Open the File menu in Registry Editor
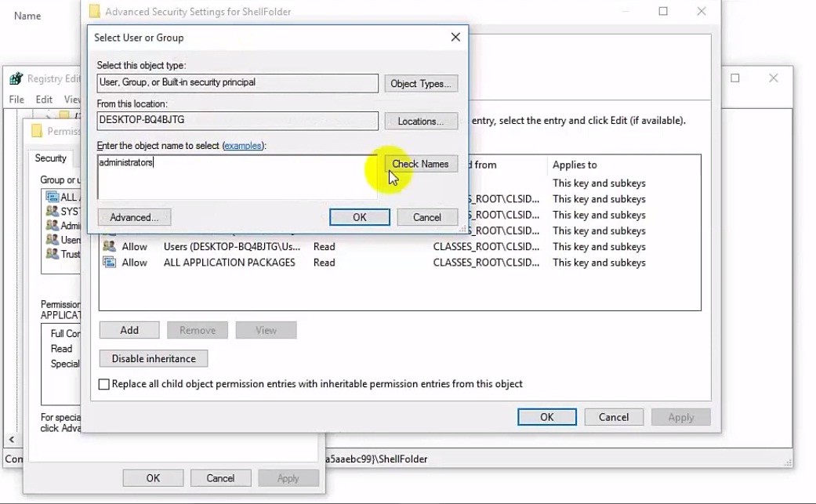This screenshot has width=816, height=504. [x=16, y=100]
